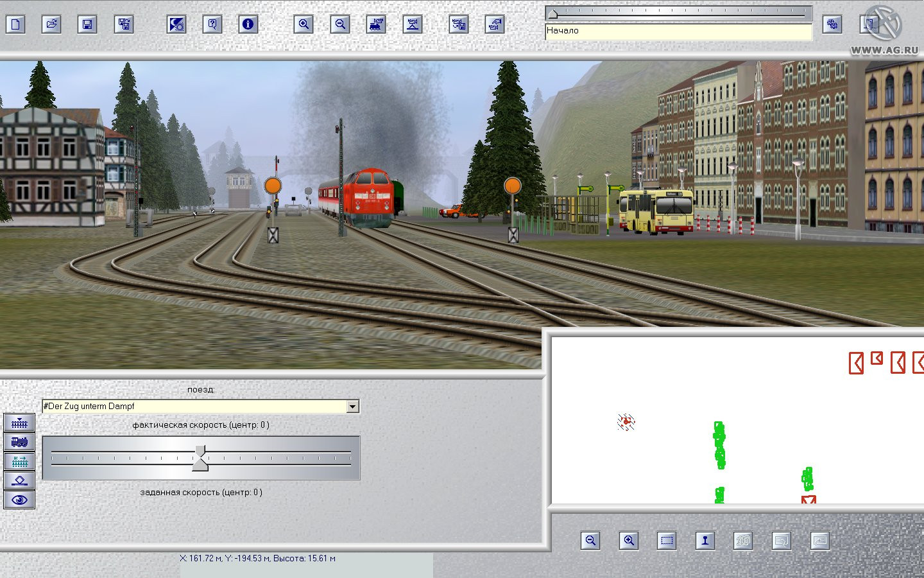Screen dimensions: 924x578
Task: Click the exit door icon
Action: tap(869, 24)
